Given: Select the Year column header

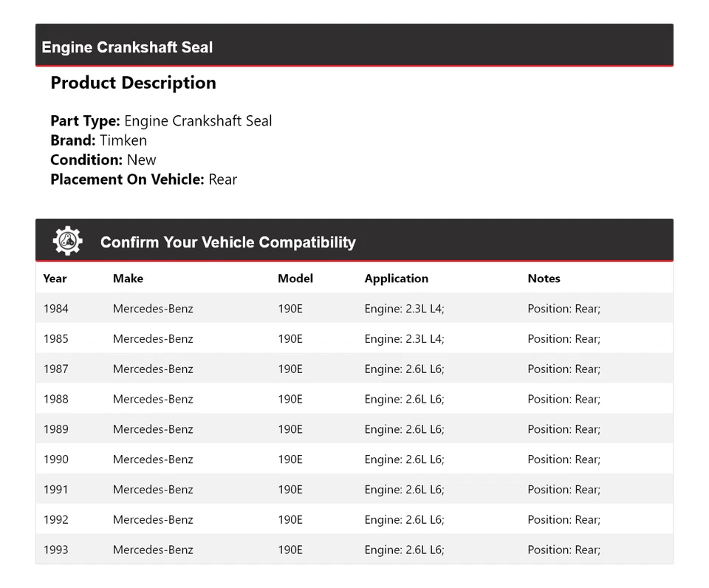Looking at the screenshot, I should (55, 278).
